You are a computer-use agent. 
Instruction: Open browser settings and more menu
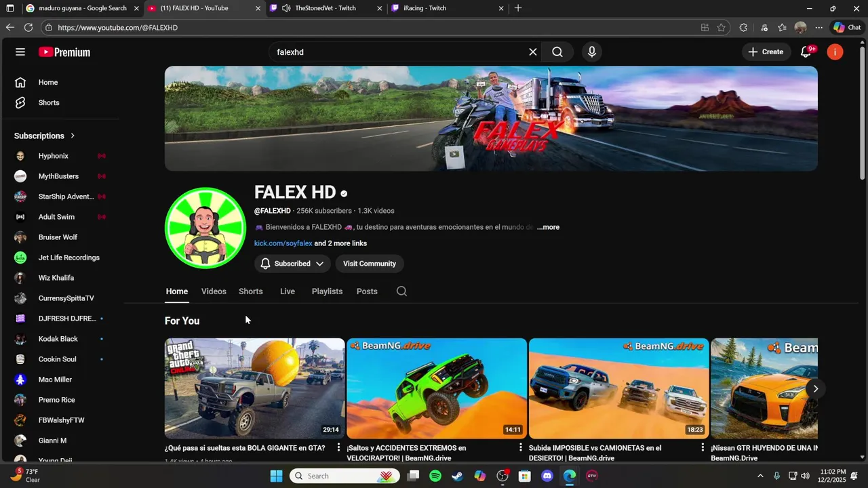click(818, 28)
